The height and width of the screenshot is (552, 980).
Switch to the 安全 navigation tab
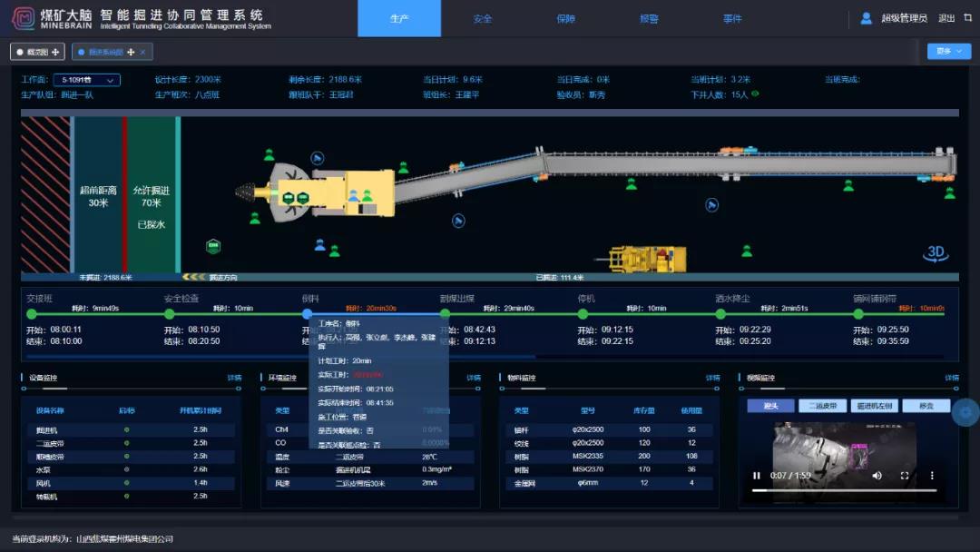click(x=482, y=19)
